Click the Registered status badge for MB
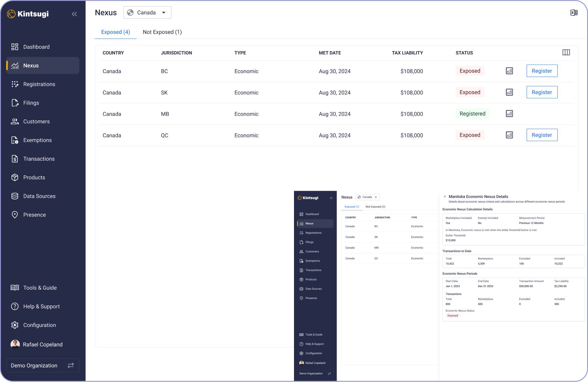This screenshot has width=588, height=382. pos(472,114)
